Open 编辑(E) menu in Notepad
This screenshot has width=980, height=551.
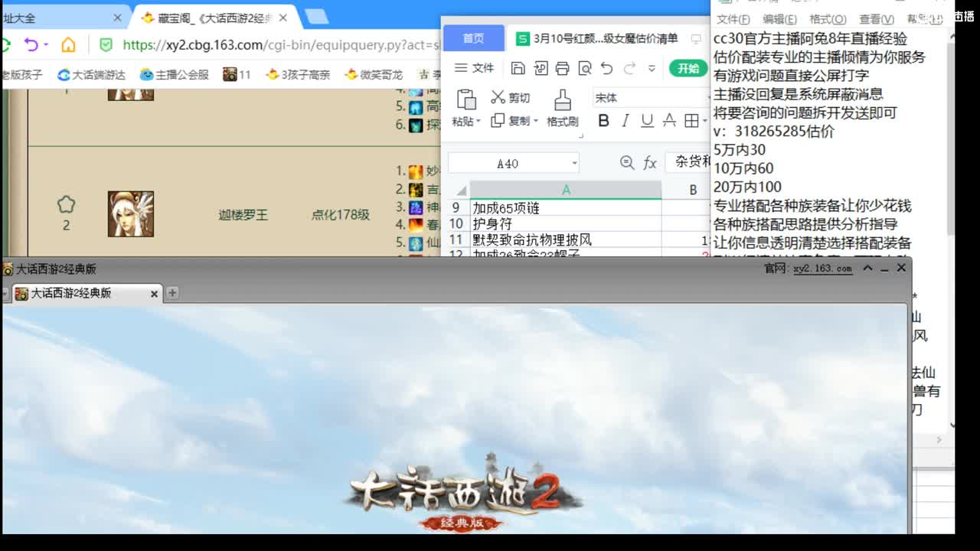pos(779,20)
